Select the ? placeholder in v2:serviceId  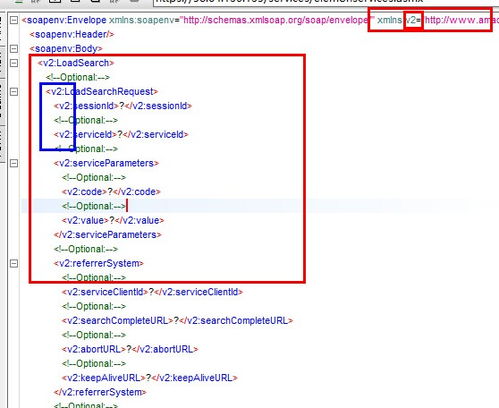[120, 135]
